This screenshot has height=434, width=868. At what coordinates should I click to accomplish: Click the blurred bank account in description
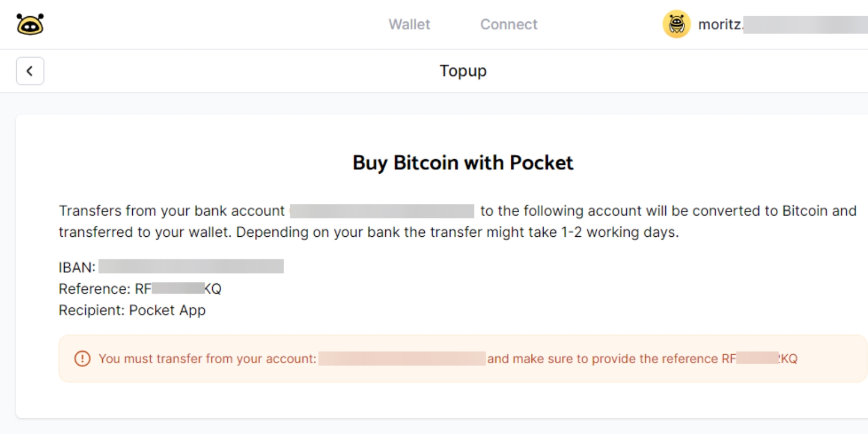coord(382,211)
